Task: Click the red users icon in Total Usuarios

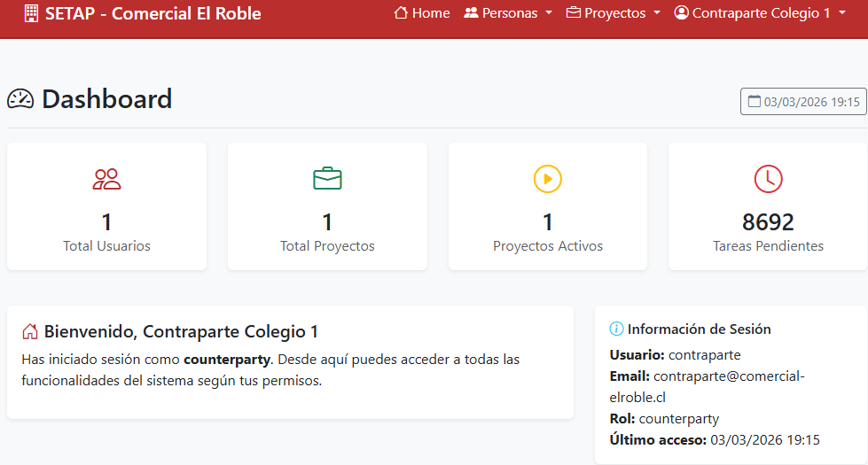Action: pyautogui.click(x=106, y=179)
